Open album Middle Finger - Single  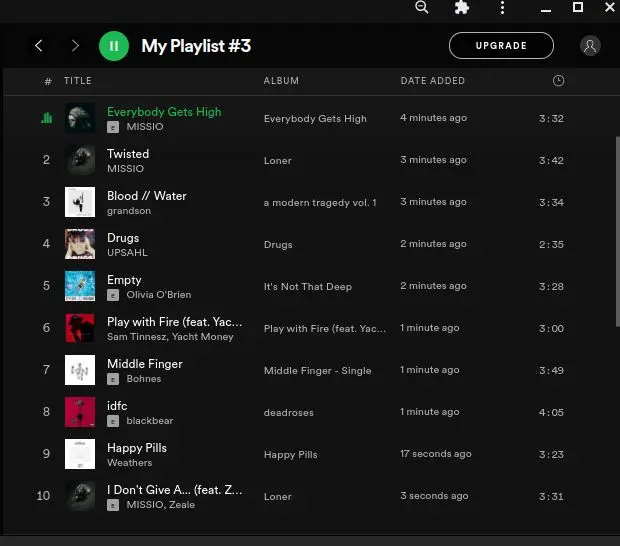click(318, 370)
